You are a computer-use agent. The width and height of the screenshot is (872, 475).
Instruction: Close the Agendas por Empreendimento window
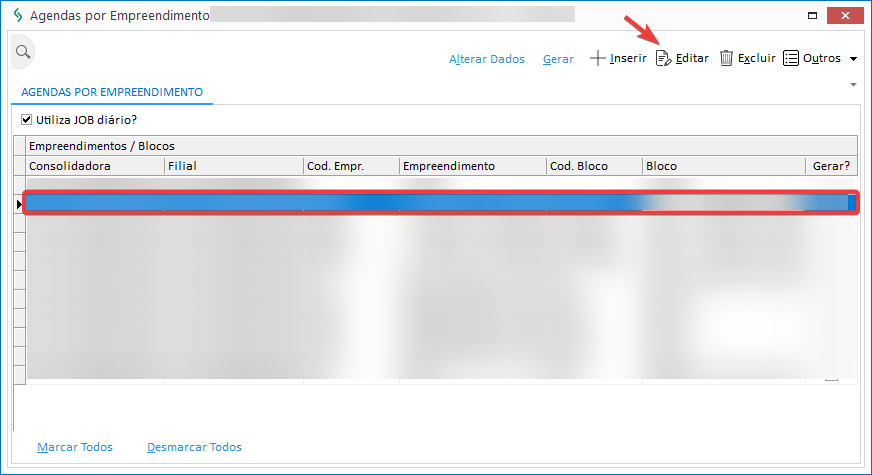click(848, 16)
